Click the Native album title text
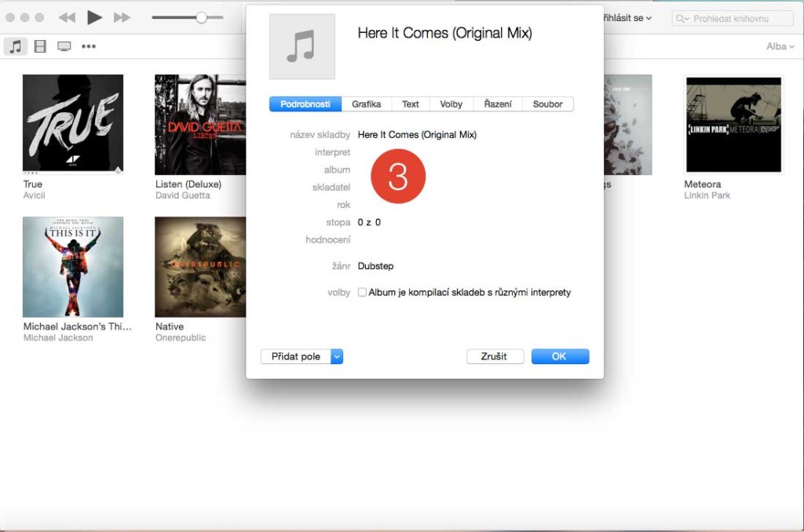This screenshot has width=804, height=532. pos(170,326)
